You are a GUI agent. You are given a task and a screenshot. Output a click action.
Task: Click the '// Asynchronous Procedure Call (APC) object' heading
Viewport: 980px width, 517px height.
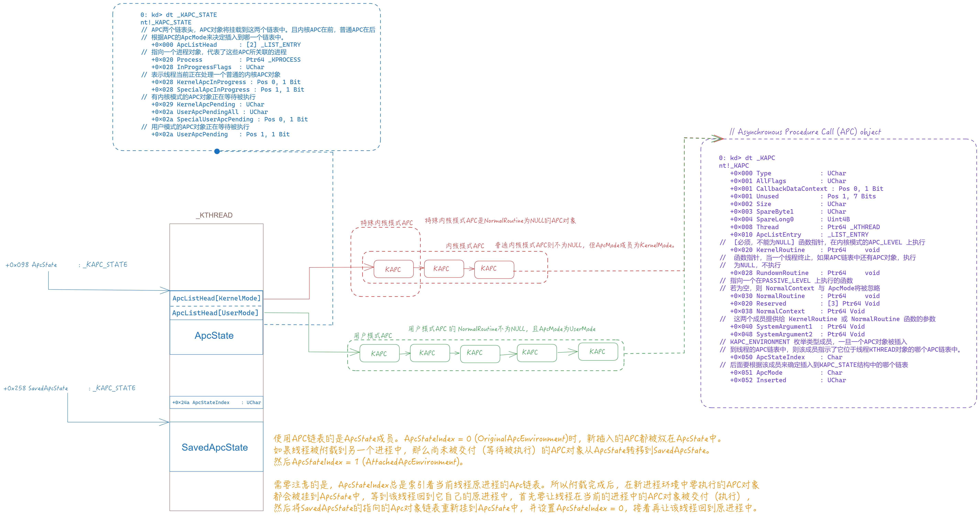[805, 132]
